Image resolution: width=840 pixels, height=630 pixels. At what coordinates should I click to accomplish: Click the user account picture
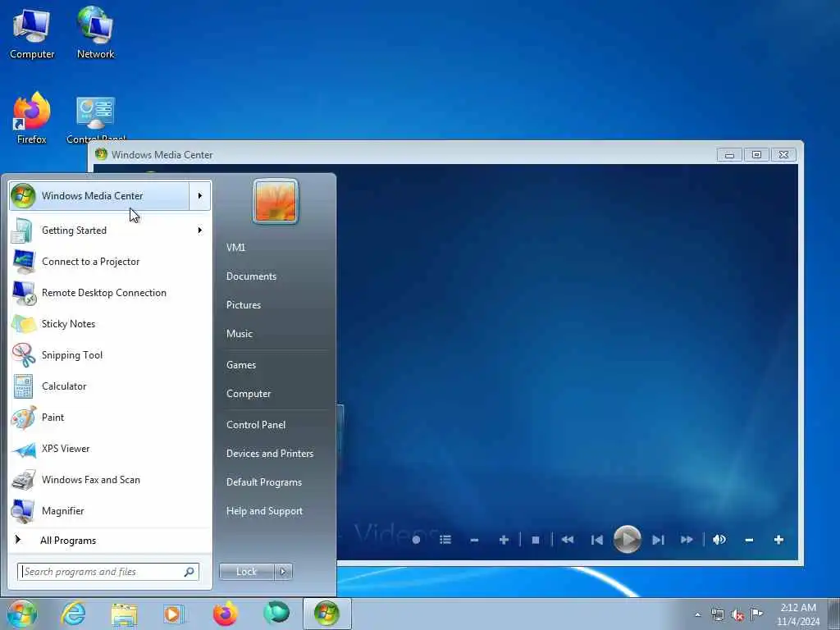click(x=276, y=201)
